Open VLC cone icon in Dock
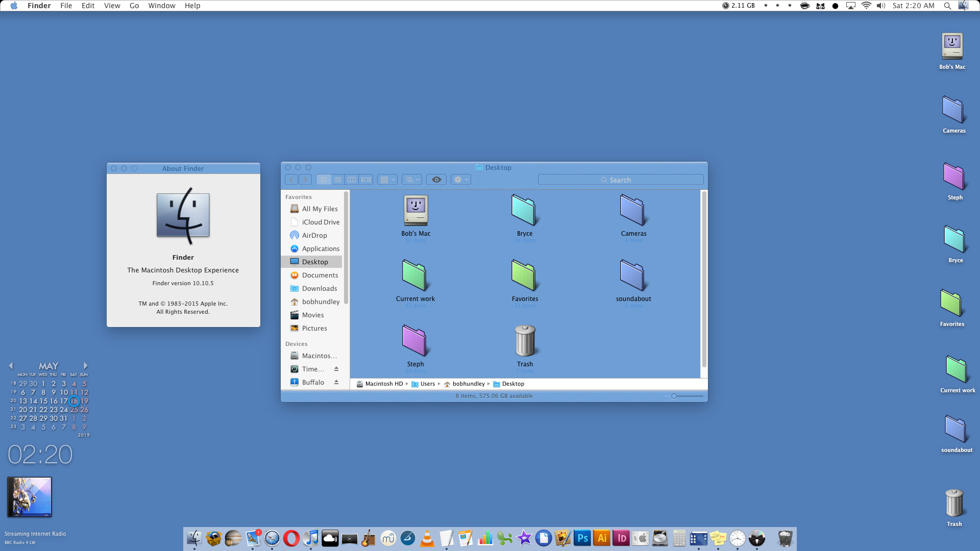The image size is (980, 551). [x=427, y=538]
